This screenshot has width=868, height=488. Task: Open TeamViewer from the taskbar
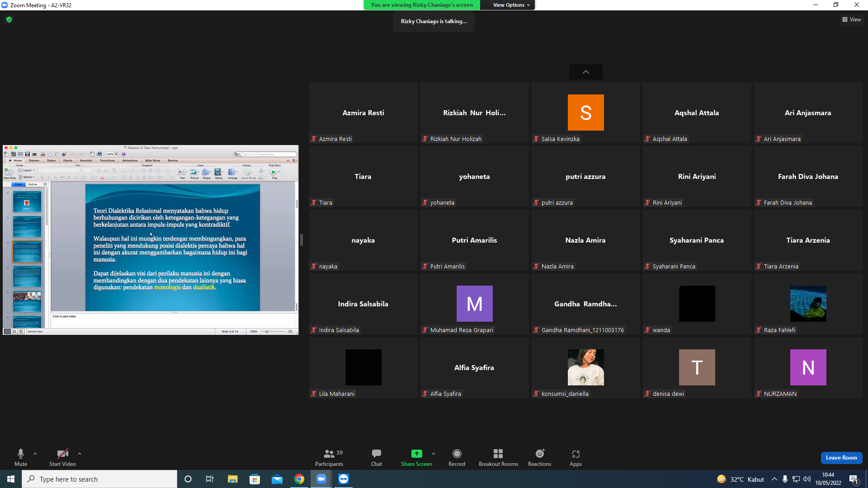point(344,479)
